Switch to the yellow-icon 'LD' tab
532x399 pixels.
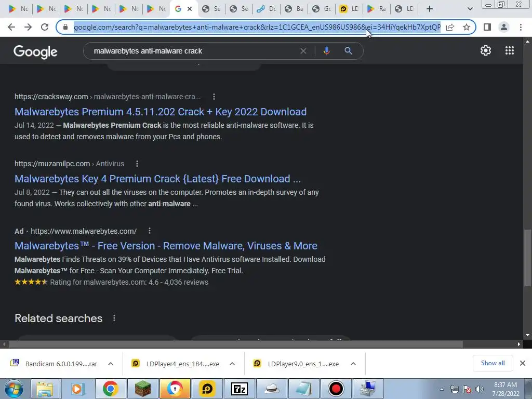349,9
